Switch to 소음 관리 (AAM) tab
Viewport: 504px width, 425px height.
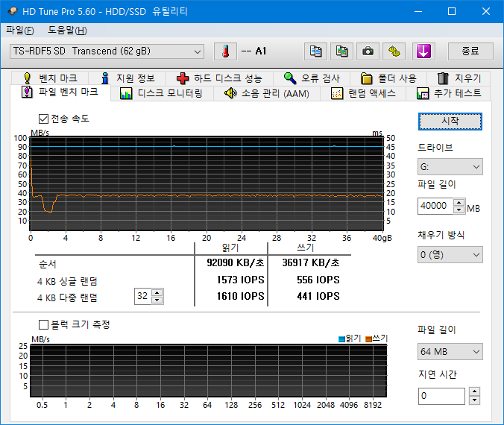(267, 93)
